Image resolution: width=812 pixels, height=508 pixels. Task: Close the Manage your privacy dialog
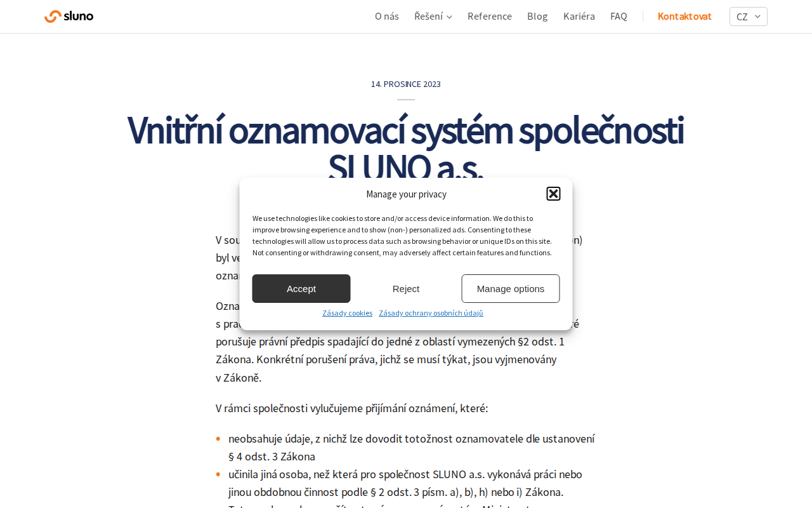553,194
